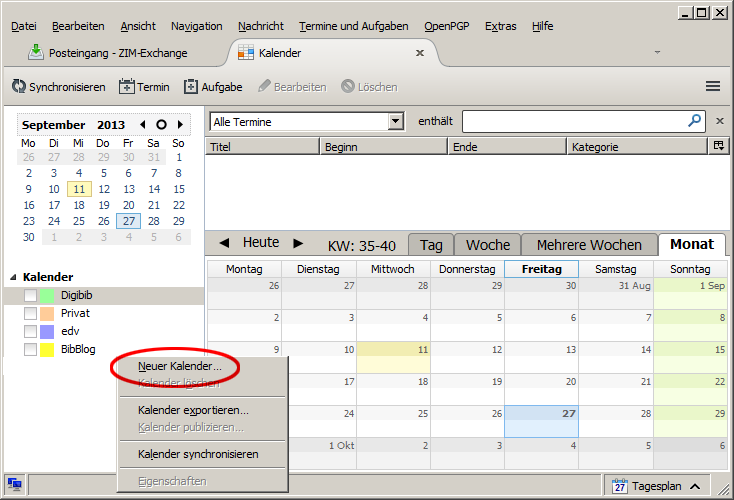
Task: Open the Alle Termine filter dropdown
Action: click(396, 121)
